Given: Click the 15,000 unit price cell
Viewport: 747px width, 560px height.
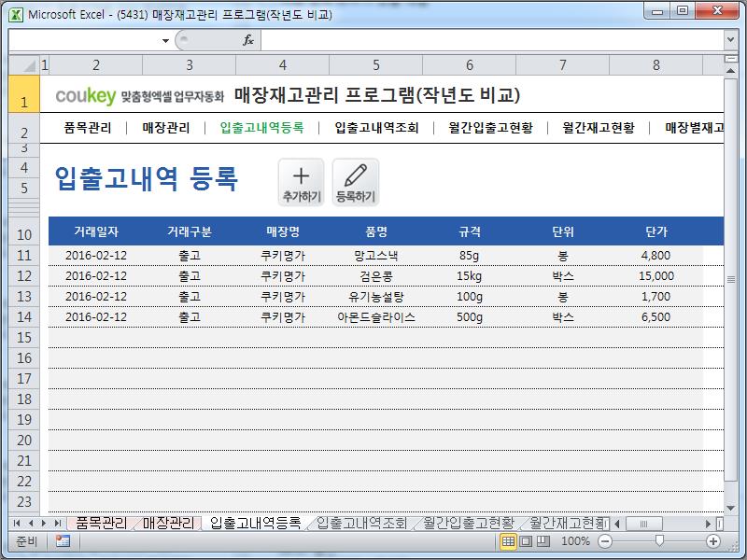Looking at the screenshot, I should 656,276.
